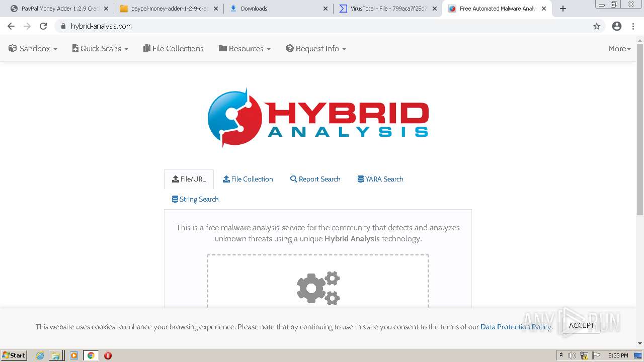The image size is (644, 362).
Task: Switch to paypal-money-adder-1-2-9 folder tab
Action: tap(169, 9)
